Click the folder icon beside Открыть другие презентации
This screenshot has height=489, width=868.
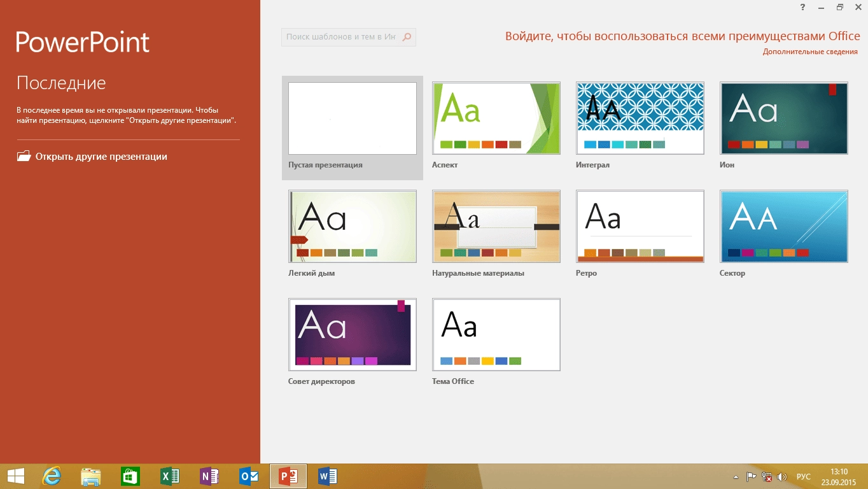point(24,156)
